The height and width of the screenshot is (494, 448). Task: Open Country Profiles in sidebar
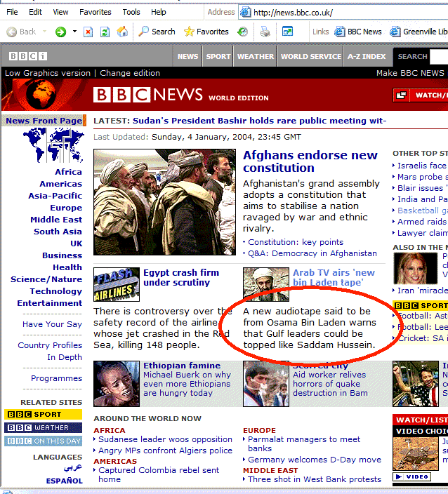click(50, 345)
